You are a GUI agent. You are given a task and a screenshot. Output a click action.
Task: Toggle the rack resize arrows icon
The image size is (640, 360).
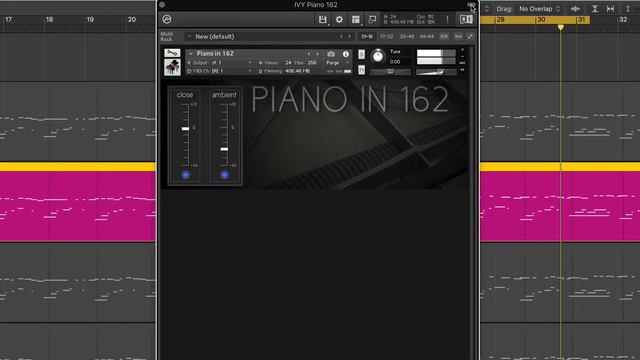[470, 36]
